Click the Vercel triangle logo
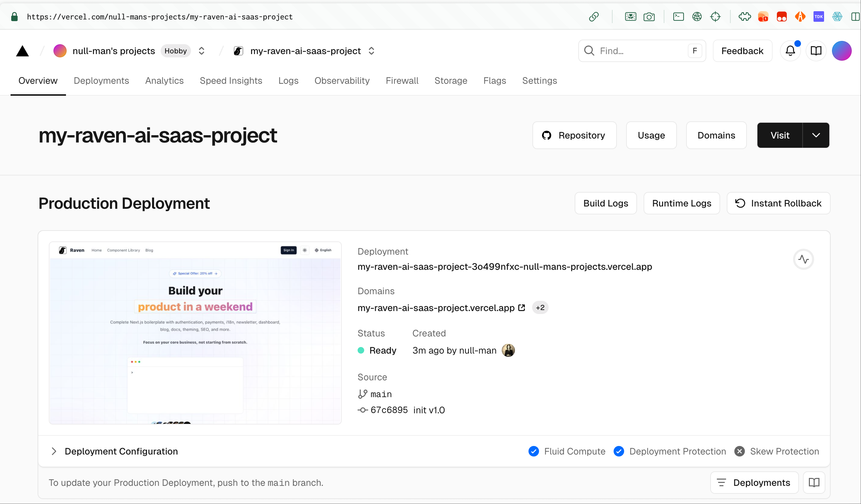The image size is (861, 504). point(22,51)
